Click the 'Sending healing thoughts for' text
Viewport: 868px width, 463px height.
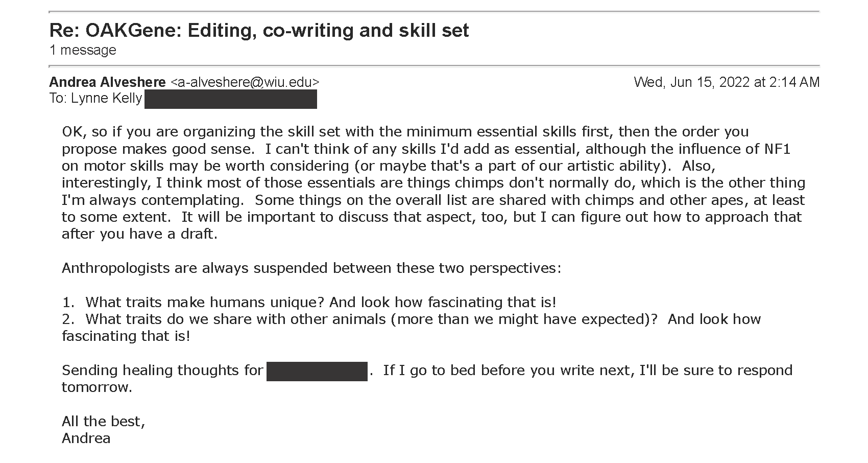coord(162,371)
